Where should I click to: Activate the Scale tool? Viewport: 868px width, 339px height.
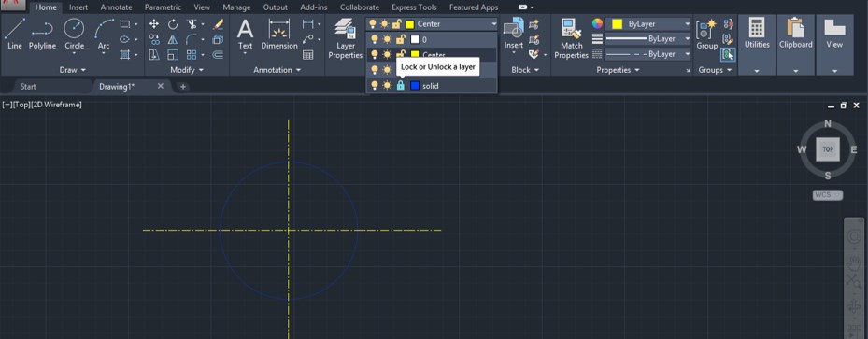[x=173, y=55]
